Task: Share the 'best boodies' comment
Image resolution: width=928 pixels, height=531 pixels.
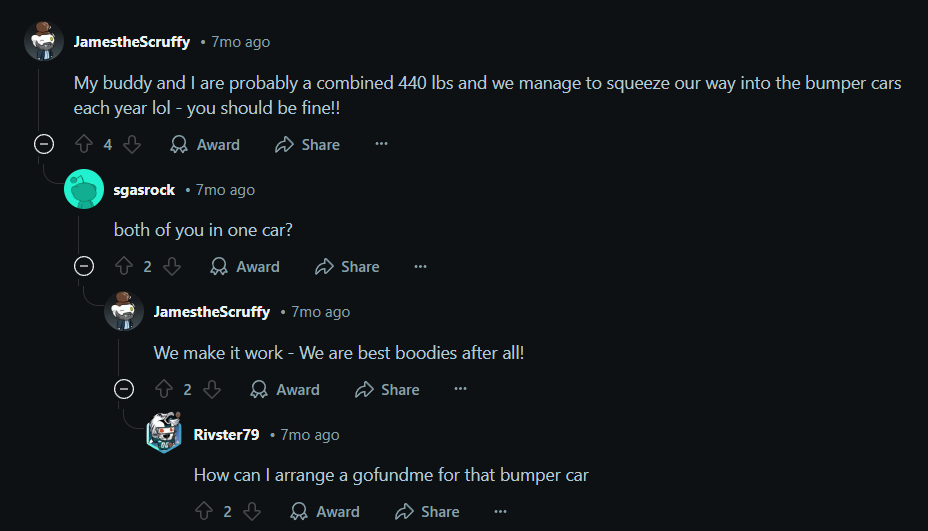Action: point(387,389)
